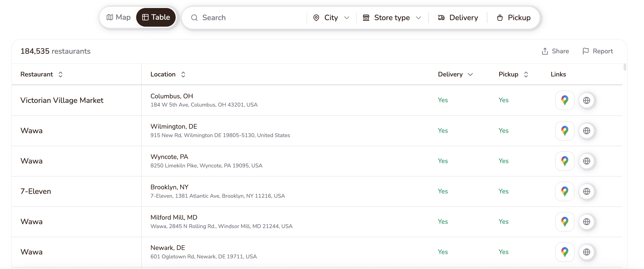This screenshot has width=644, height=269.
Task: Select the Table view tab
Action: pyautogui.click(x=156, y=17)
